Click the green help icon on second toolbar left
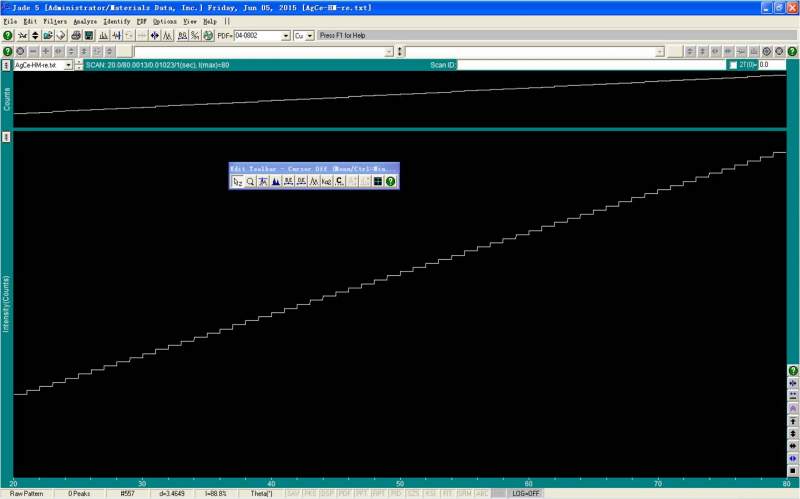This screenshot has height=499, width=800. coord(8,52)
